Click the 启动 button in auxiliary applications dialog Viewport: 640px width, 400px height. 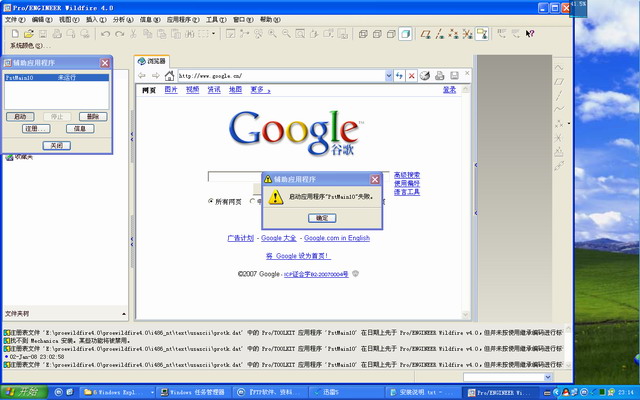click(20, 117)
